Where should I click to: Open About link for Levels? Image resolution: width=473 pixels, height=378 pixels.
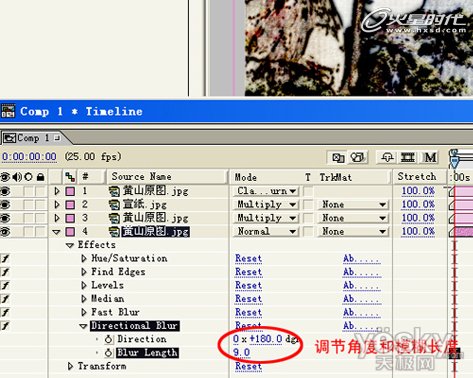coord(362,286)
